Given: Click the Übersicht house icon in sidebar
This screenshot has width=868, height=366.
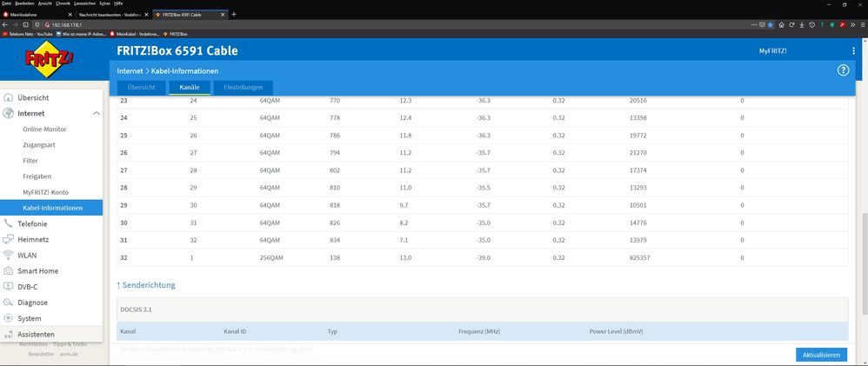Looking at the screenshot, I should click(x=9, y=97).
